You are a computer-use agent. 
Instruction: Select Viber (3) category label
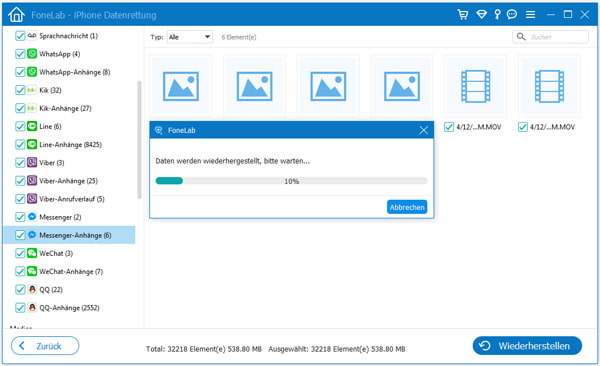tap(52, 163)
